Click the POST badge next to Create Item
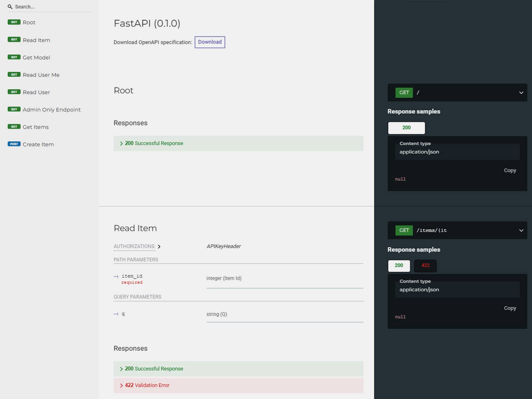The height and width of the screenshot is (399, 532). click(14, 144)
